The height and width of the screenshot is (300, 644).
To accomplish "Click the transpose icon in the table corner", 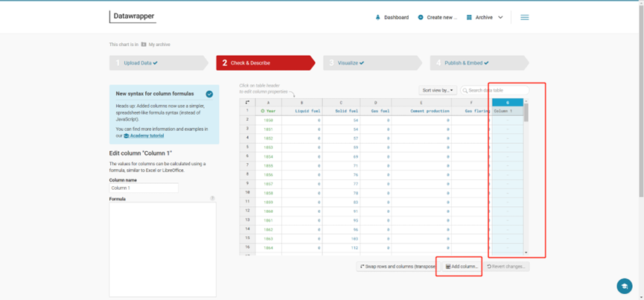I will click(x=247, y=103).
